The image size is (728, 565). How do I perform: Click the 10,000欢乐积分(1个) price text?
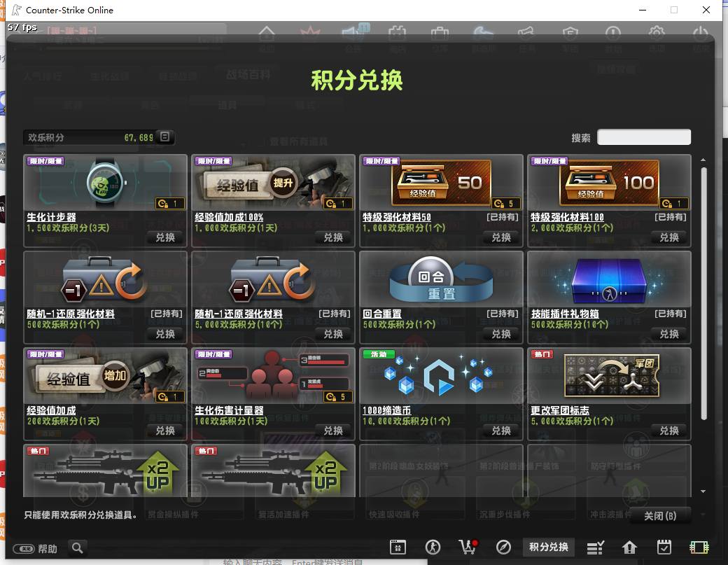click(406, 421)
